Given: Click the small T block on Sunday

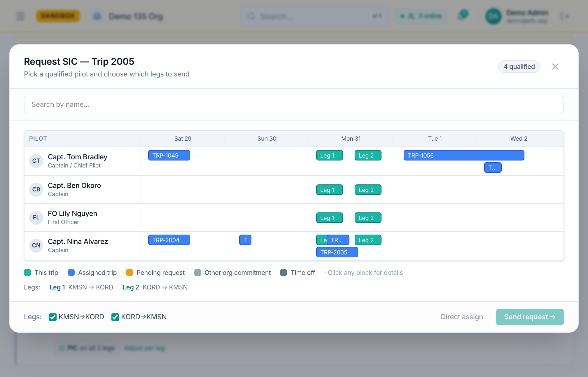Looking at the screenshot, I should click(x=245, y=240).
